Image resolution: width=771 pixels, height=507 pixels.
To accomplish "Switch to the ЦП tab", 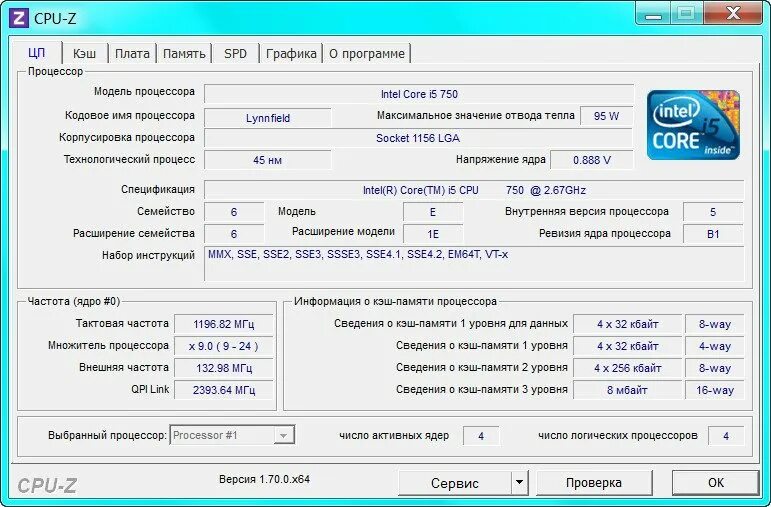I will click(x=37, y=53).
